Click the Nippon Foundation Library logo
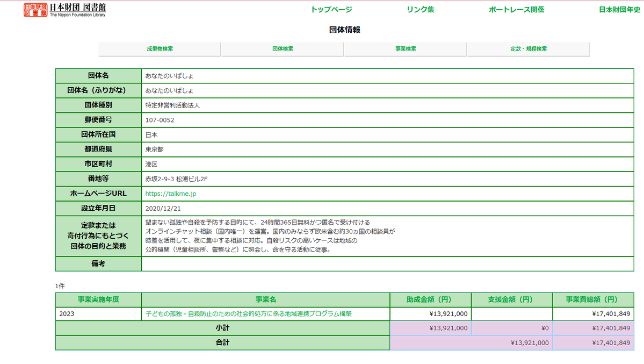Viewport: 644px width, 364px height. tap(64, 10)
